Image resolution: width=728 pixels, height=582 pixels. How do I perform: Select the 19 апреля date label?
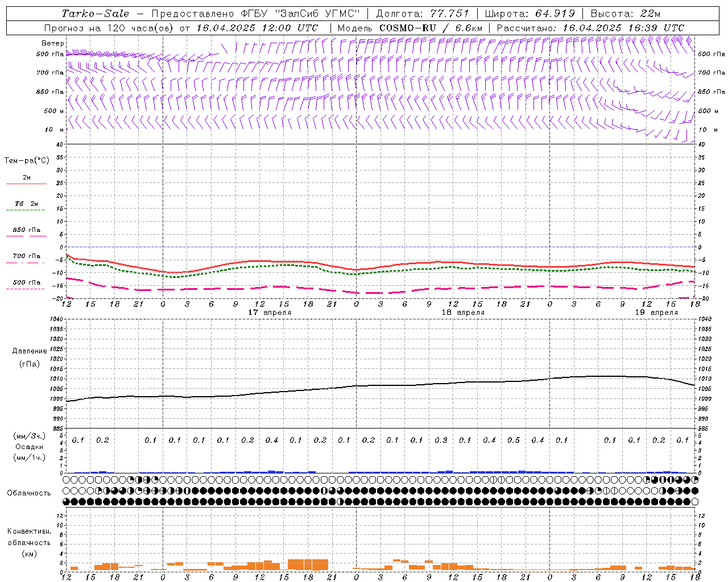(656, 313)
